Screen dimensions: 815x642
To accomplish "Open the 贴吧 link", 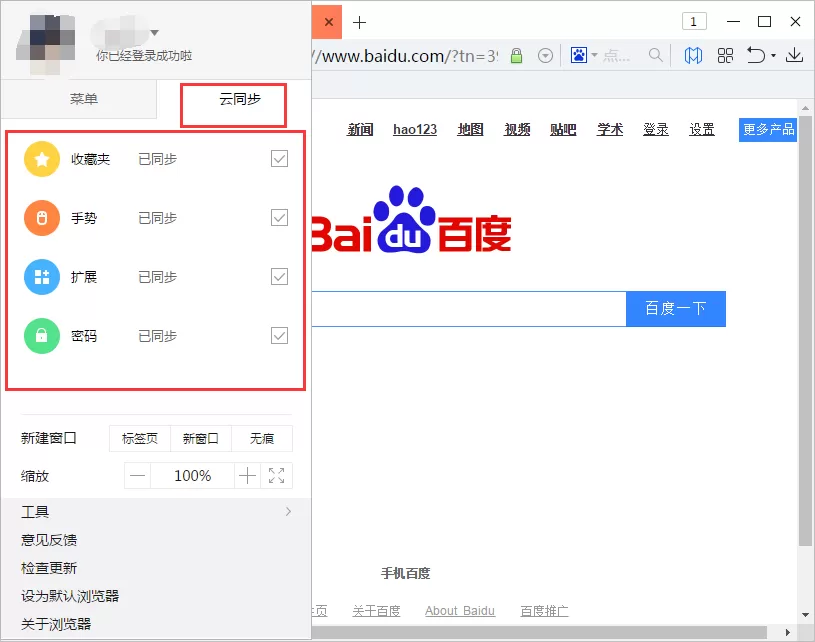I will (563, 129).
